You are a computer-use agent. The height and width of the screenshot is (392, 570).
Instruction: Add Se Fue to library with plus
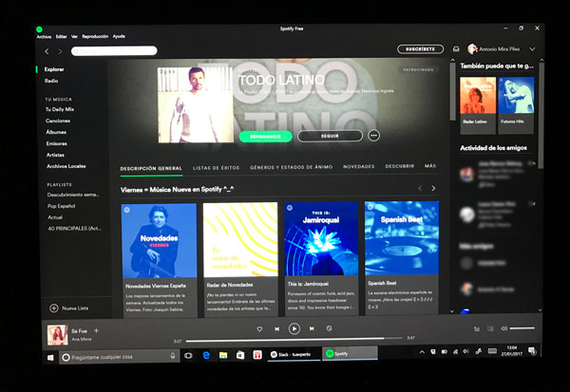point(96,330)
